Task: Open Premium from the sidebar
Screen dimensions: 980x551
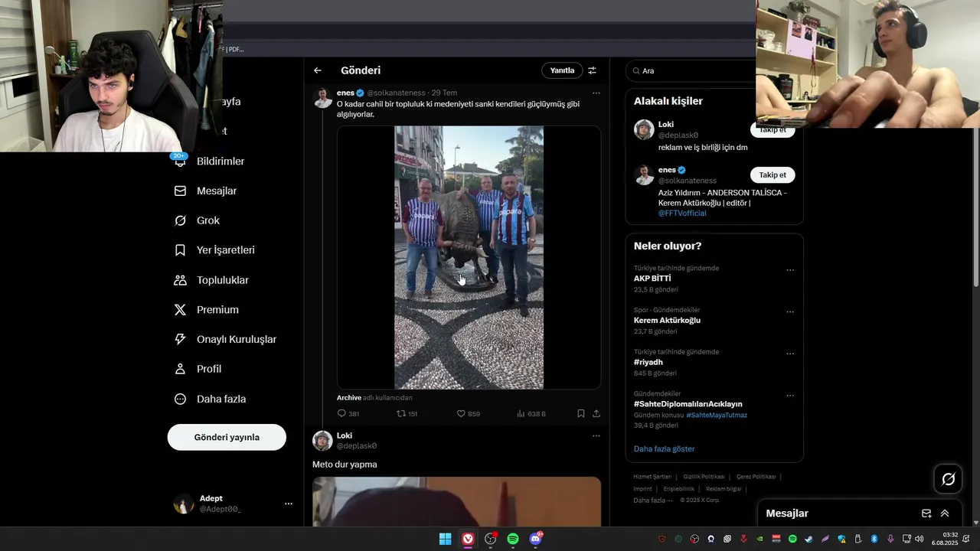Action: click(207, 310)
